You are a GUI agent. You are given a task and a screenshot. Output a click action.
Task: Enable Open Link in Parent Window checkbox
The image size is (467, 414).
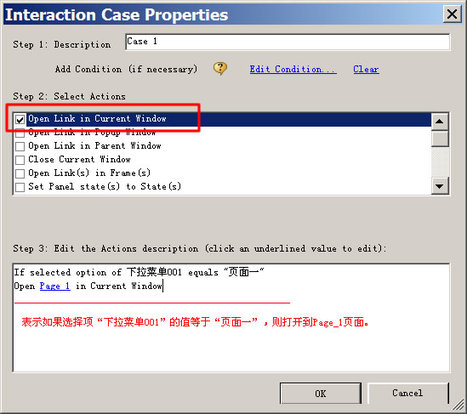click(20, 146)
